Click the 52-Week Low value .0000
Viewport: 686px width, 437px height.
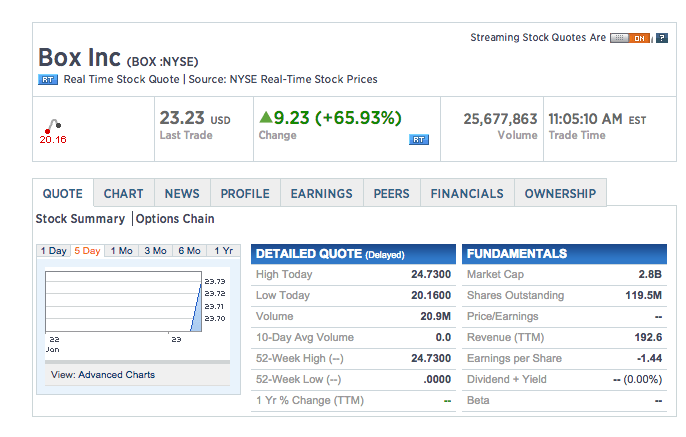point(437,379)
